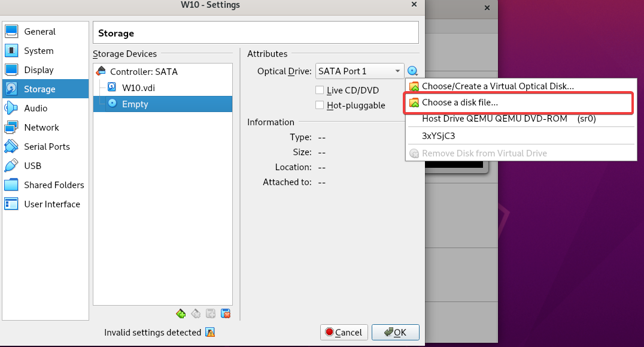This screenshot has width=644, height=347.
Task: Close the W10 Settings dialog
Action: pyautogui.click(x=414, y=5)
